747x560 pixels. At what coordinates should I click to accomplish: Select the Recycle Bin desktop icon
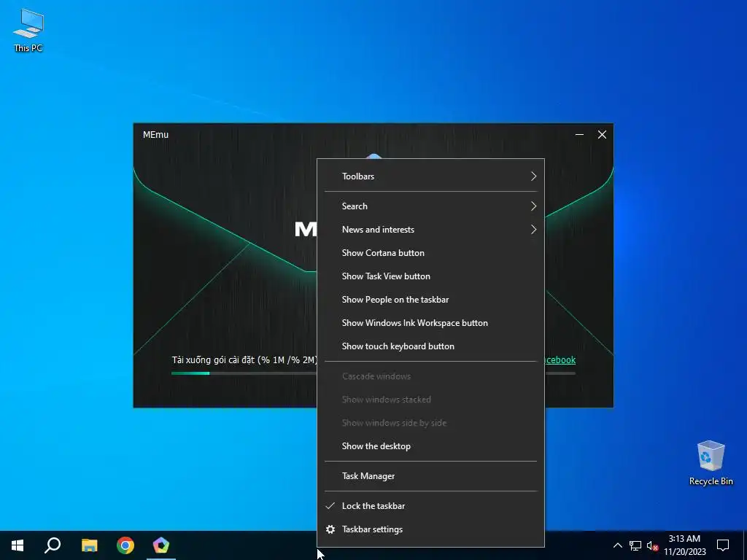click(711, 463)
